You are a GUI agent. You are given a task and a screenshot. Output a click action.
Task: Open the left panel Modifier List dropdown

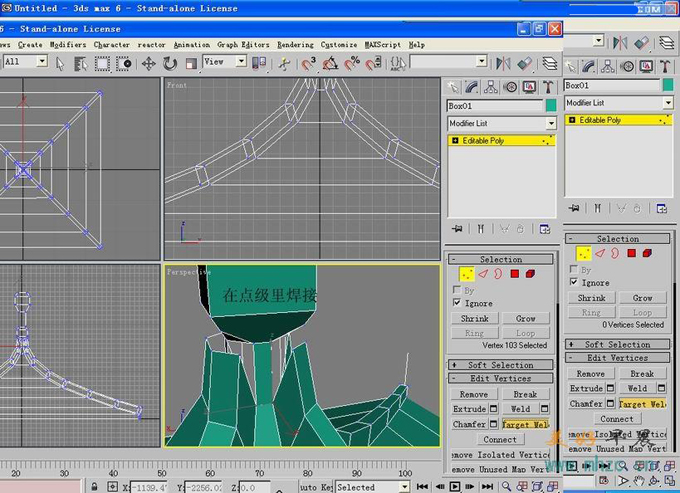click(550, 124)
